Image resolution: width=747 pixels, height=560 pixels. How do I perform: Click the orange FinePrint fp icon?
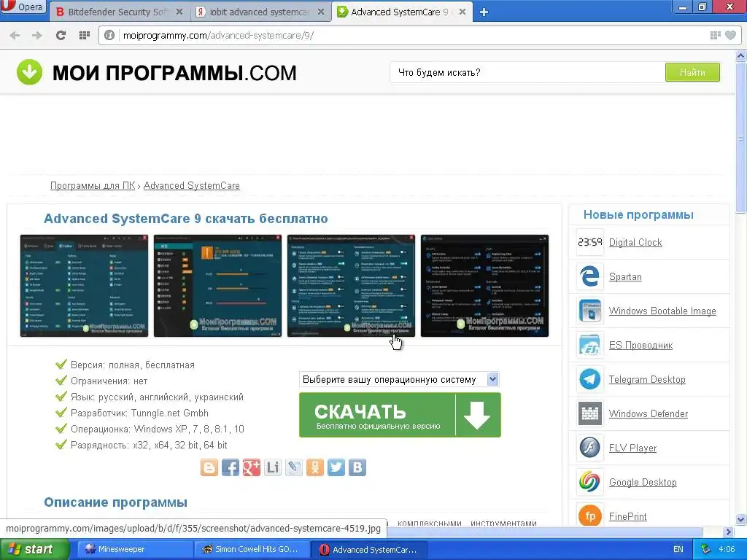click(589, 516)
